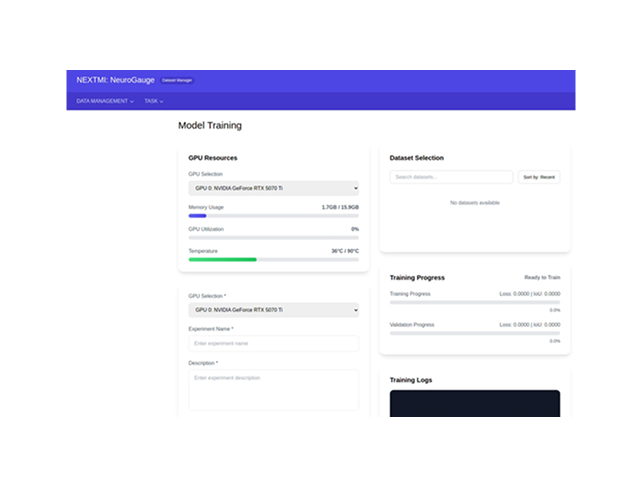
Task: Expand GPU dropdown in GPU Resources card
Action: [273, 188]
